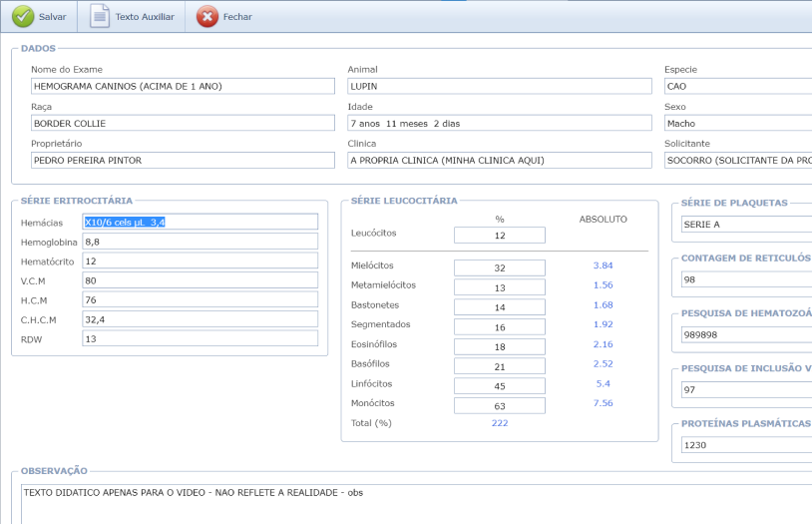Select the Leucócitos percentage field
812x524 pixels.
[x=500, y=236]
